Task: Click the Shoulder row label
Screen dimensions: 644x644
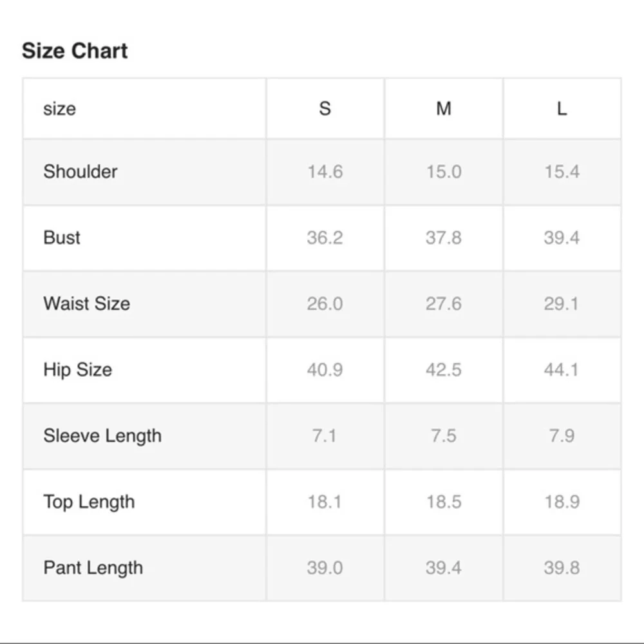Action: [80, 171]
